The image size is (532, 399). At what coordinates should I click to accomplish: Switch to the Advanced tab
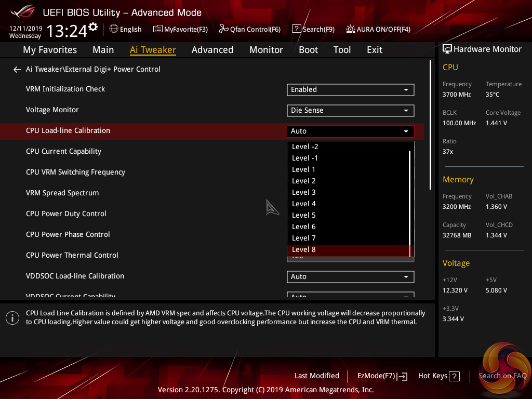click(x=212, y=50)
